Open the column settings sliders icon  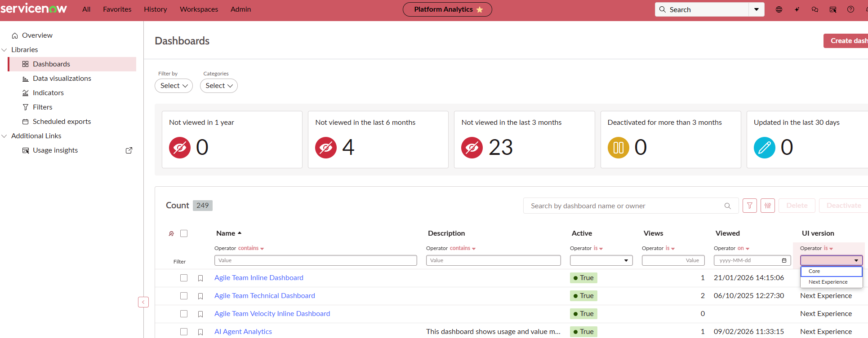click(768, 206)
